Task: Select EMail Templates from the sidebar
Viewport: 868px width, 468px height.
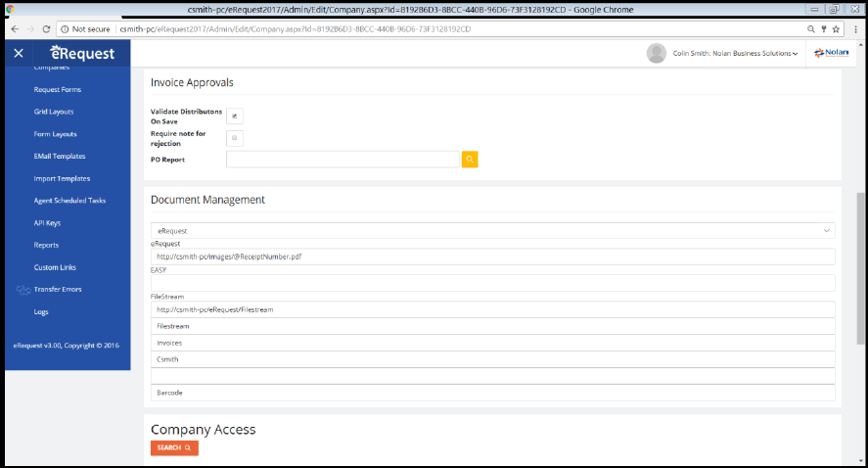Action: [x=59, y=156]
